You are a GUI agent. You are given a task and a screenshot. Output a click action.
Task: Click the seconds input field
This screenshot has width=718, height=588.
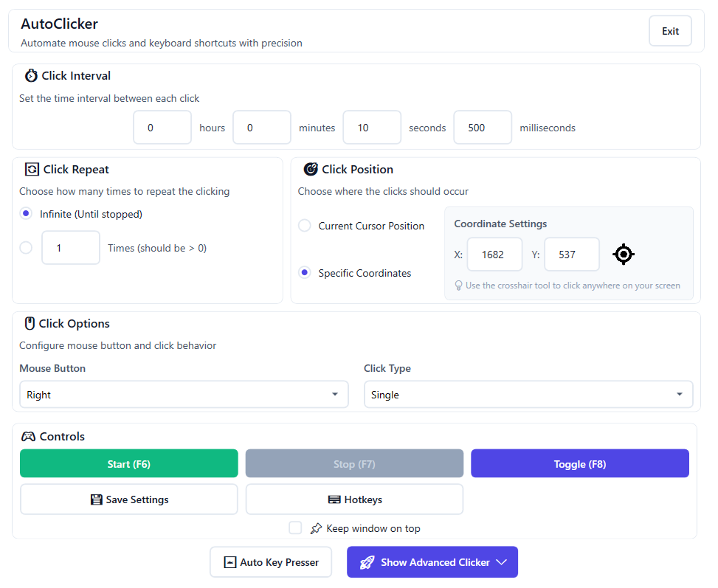coord(371,127)
